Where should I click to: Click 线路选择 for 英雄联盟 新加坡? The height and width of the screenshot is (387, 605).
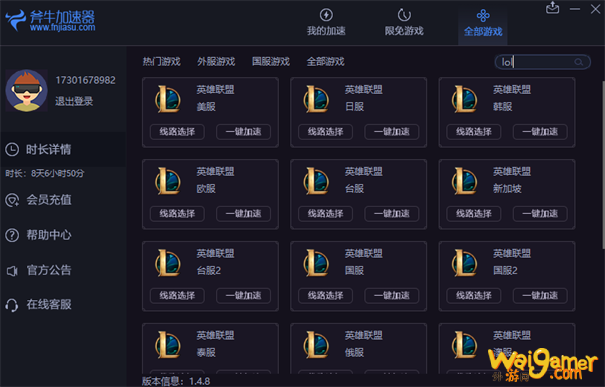pos(474,213)
